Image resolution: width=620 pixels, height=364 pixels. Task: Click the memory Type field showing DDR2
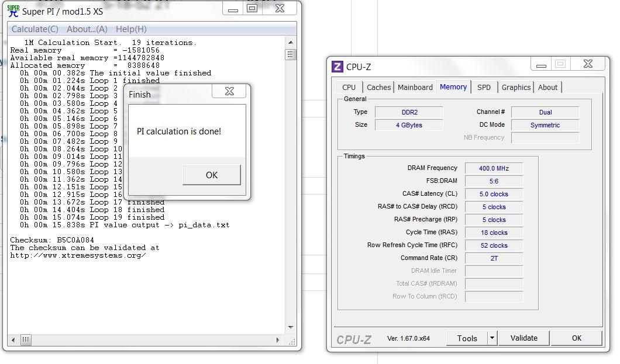[409, 112]
